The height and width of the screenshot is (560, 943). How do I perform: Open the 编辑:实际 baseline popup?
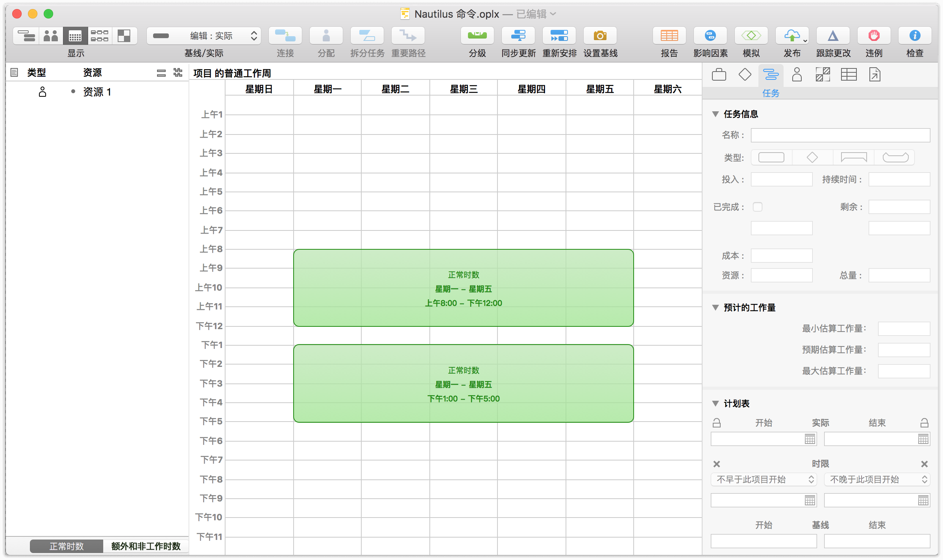(204, 36)
